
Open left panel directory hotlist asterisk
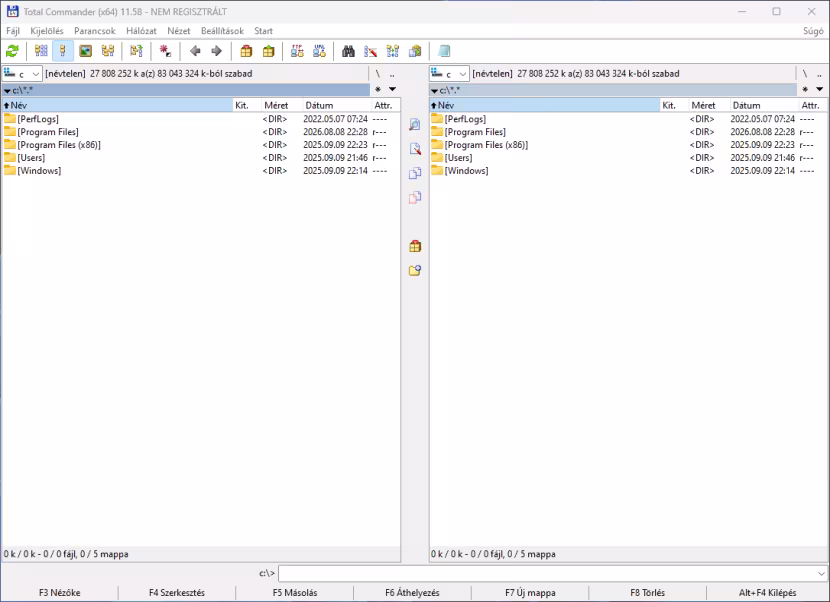point(378,89)
